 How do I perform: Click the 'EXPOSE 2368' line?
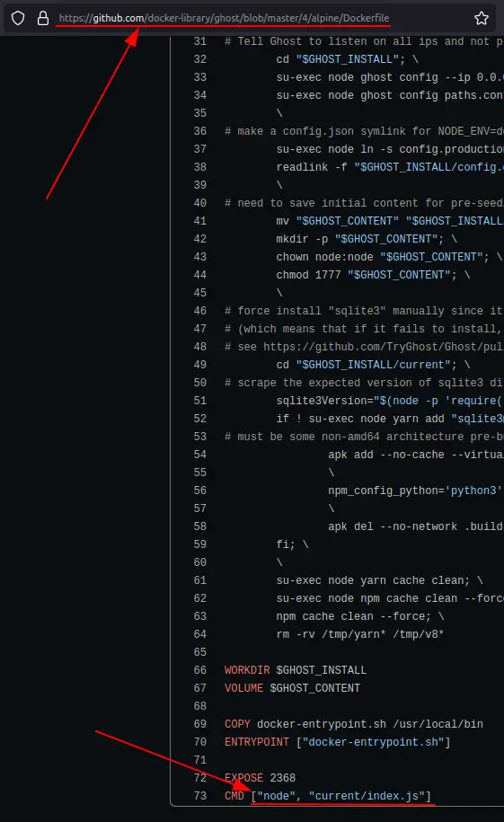(x=260, y=778)
